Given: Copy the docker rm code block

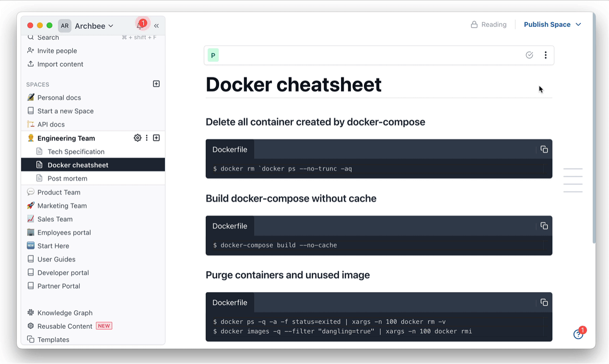Looking at the screenshot, I should 544,149.
